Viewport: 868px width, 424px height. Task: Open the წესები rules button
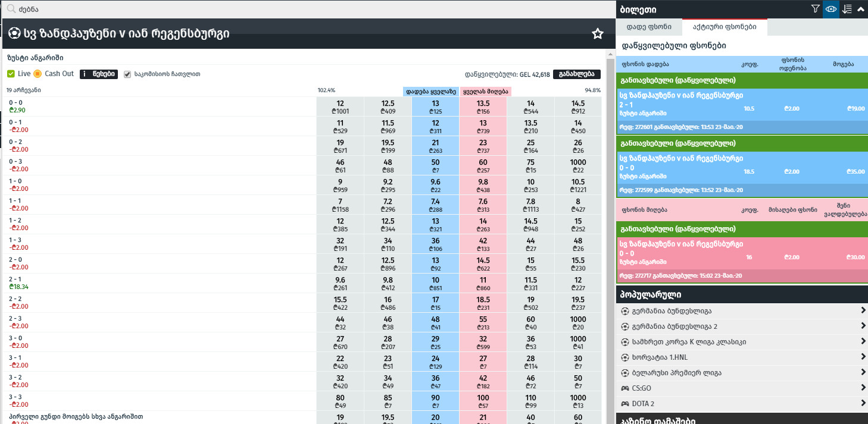[x=99, y=74]
